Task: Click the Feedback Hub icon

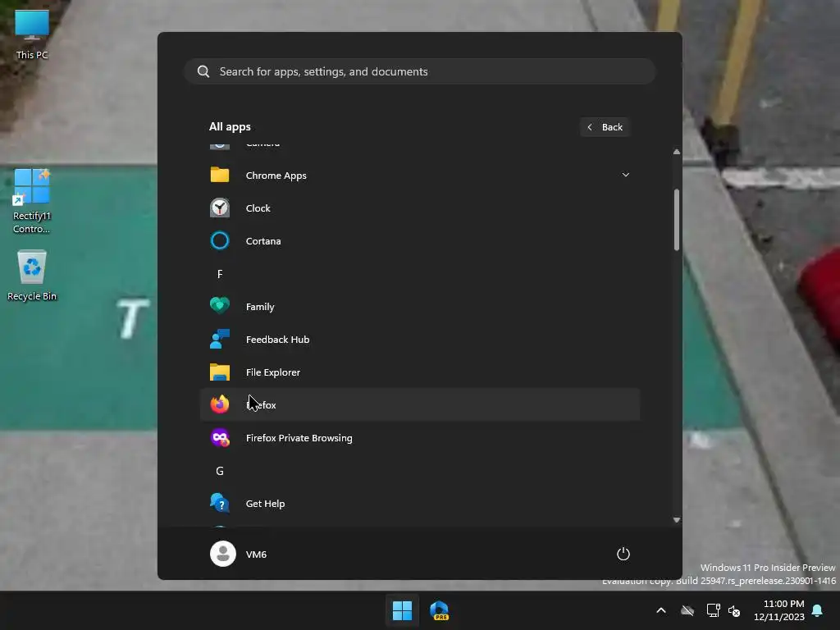Action: coord(220,339)
